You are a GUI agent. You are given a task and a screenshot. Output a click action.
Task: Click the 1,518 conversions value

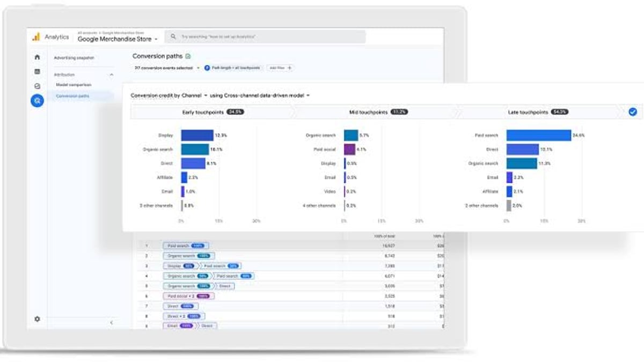pyautogui.click(x=390, y=306)
